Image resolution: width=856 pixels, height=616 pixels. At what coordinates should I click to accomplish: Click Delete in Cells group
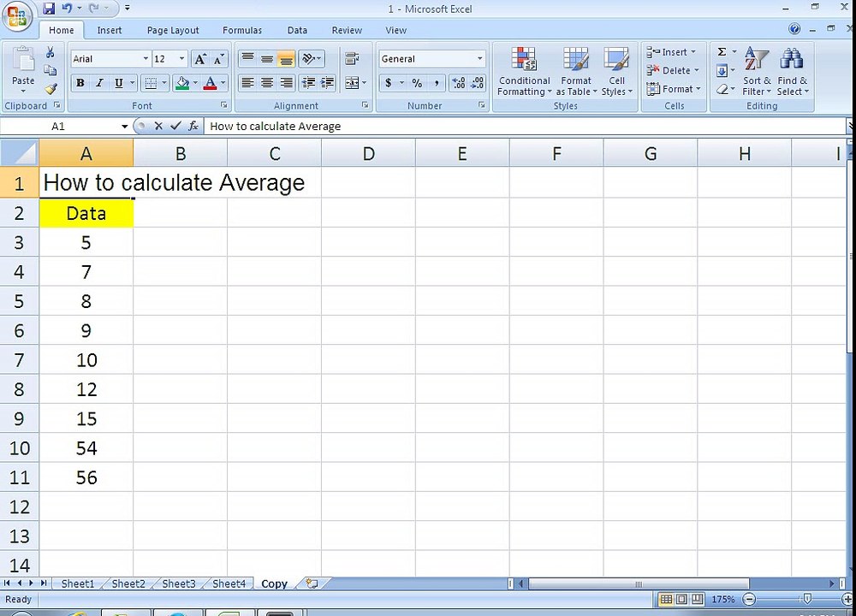[x=673, y=70]
